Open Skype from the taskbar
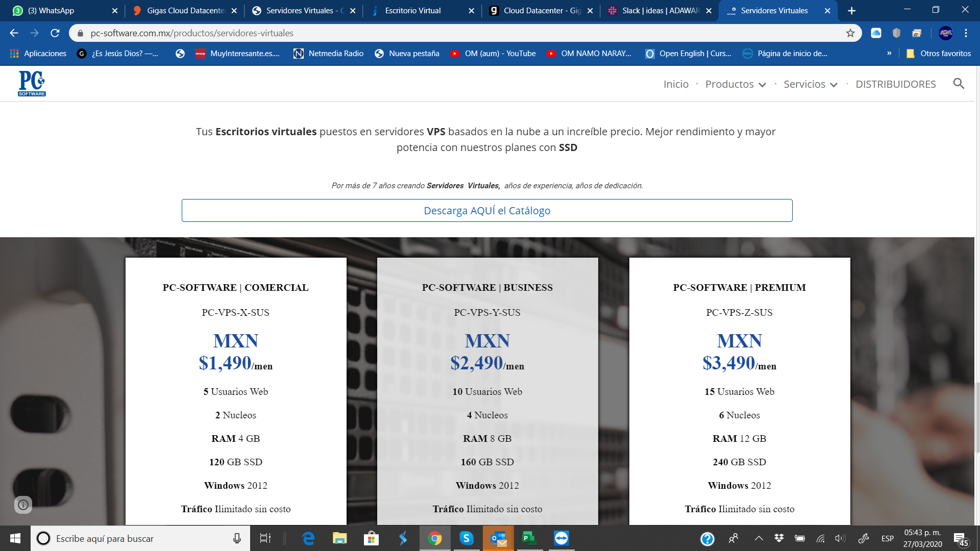Screen dimensions: 980x551 pyautogui.click(x=466, y=538)
